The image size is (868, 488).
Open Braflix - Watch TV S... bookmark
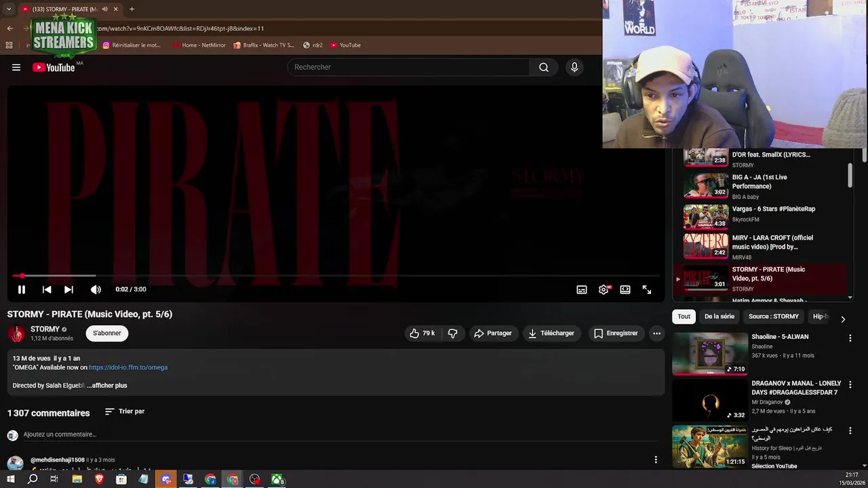264,45
